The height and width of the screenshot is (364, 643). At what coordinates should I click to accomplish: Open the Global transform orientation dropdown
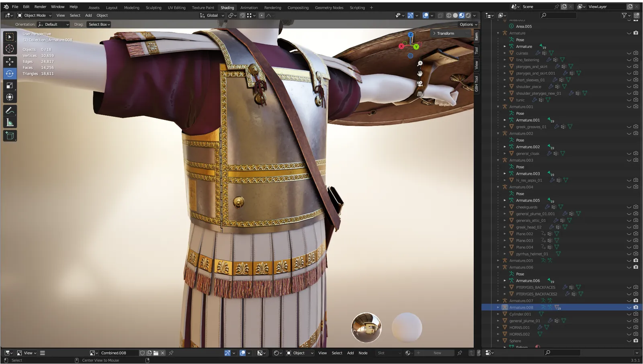click(x=212, y=16)
